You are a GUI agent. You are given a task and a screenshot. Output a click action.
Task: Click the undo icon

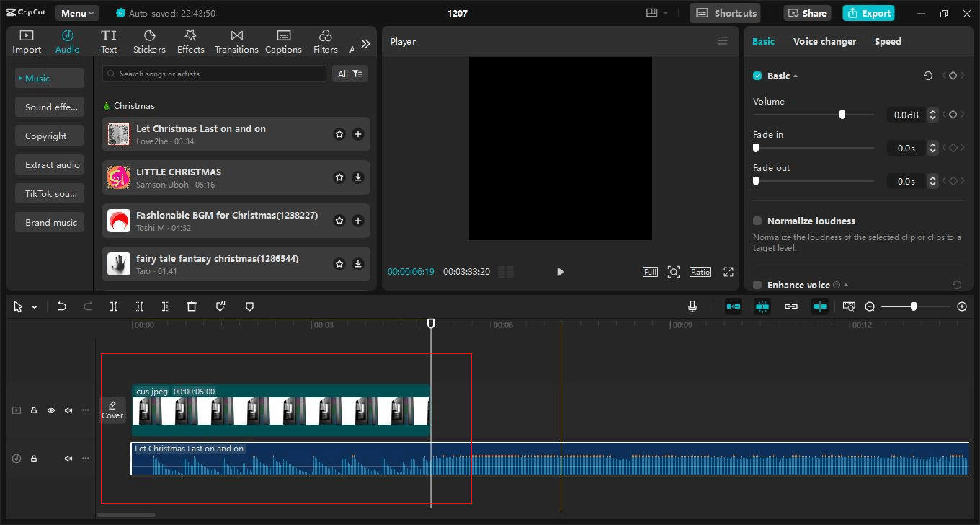(61, 306)
